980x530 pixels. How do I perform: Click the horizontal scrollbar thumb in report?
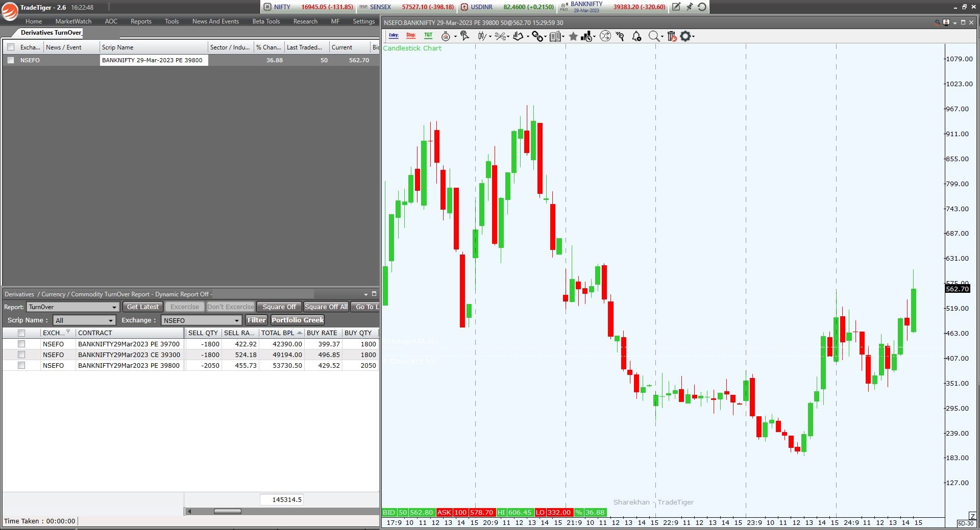[227, 511]
